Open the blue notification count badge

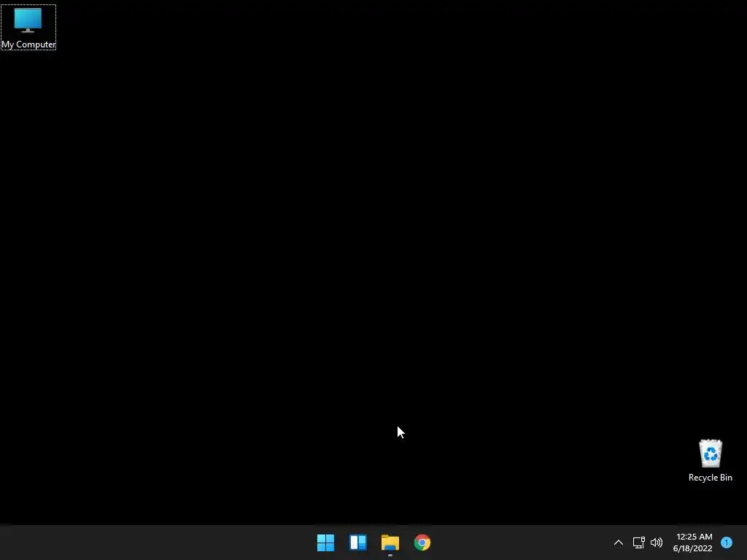[x=727, y=542]
